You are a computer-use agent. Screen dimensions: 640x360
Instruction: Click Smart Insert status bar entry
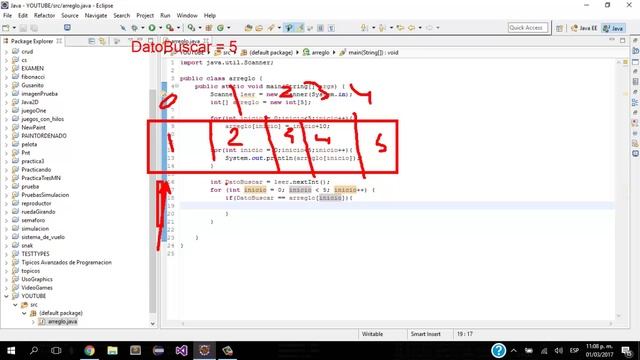tap(425, 334)
